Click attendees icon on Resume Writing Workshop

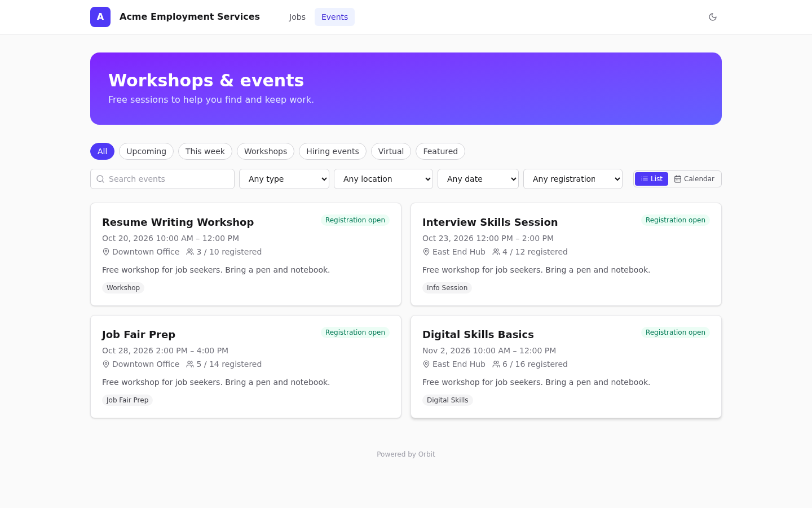tap(190, 252)
